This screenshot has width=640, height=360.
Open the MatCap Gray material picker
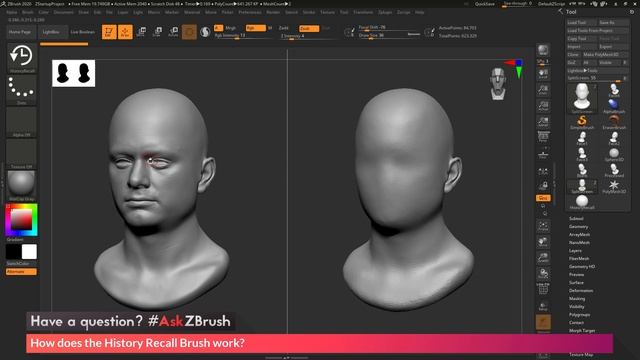click(21, 186)
